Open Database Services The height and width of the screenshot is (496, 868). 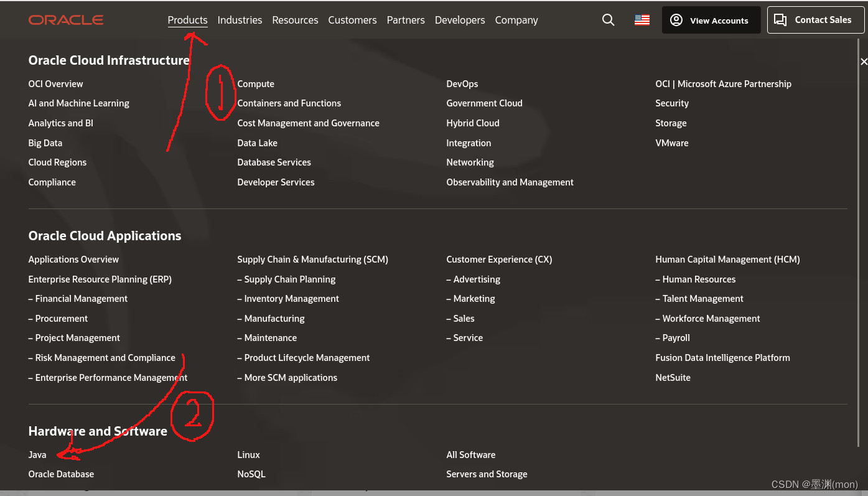click(x=274, y=162)
